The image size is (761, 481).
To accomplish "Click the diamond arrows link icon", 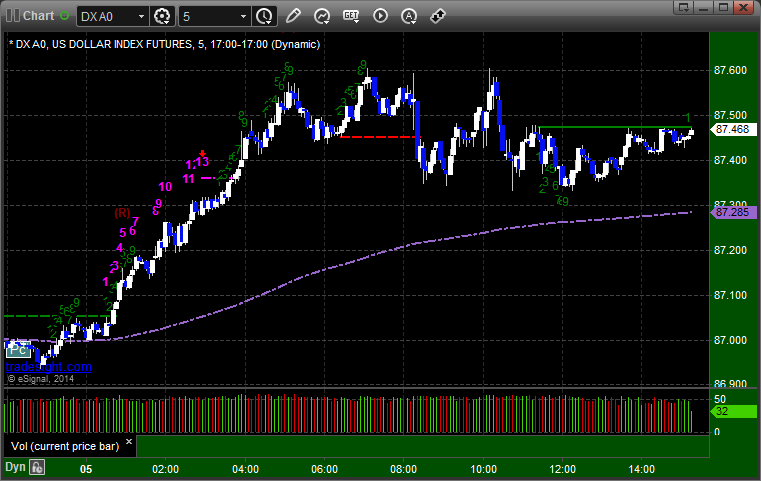I will tap(438, 16).
